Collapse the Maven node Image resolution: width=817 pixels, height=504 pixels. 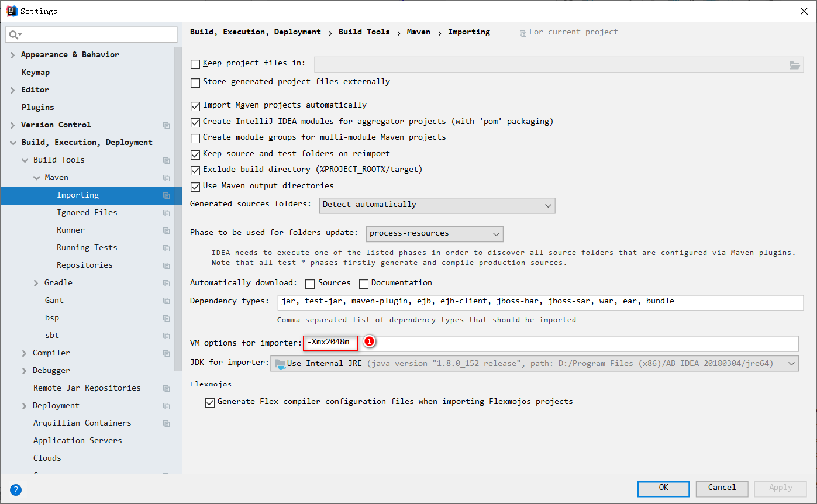pos(36,178)
